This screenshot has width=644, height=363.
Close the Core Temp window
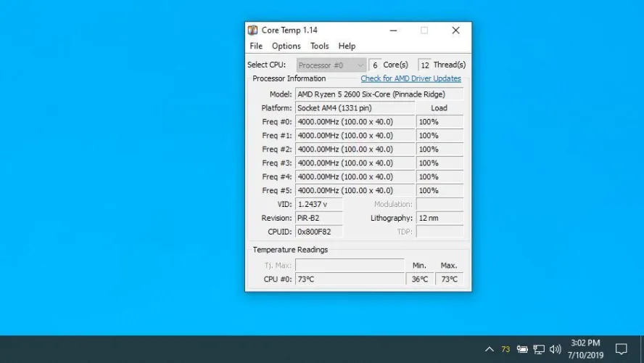click(455, 30)
